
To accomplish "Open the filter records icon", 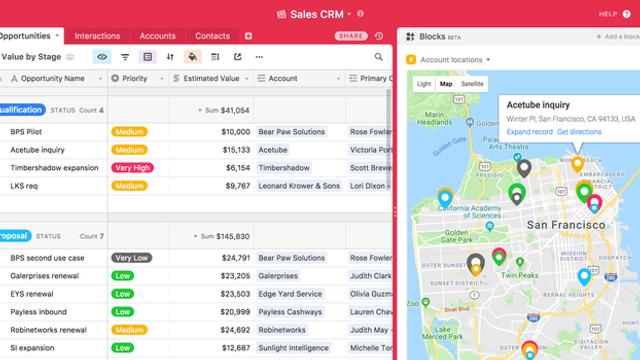I will (125, 57).
